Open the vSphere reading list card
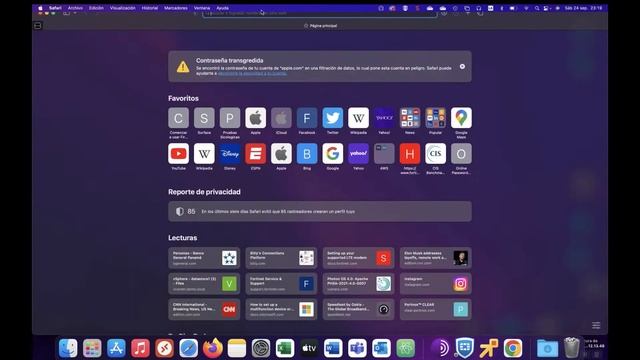 tap(204, 284)
